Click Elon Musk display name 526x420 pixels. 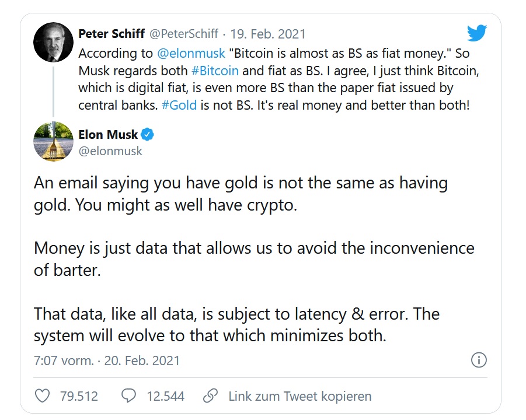(108, 135)
